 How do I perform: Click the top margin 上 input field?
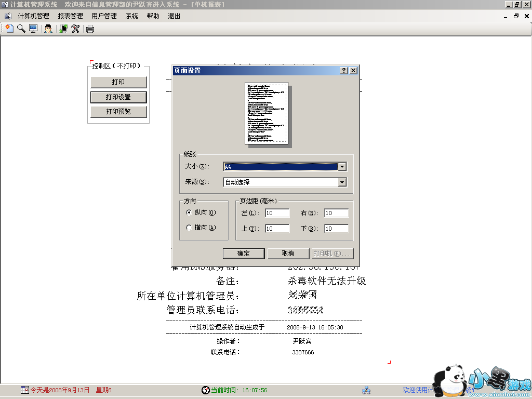(x=277, y=229)
